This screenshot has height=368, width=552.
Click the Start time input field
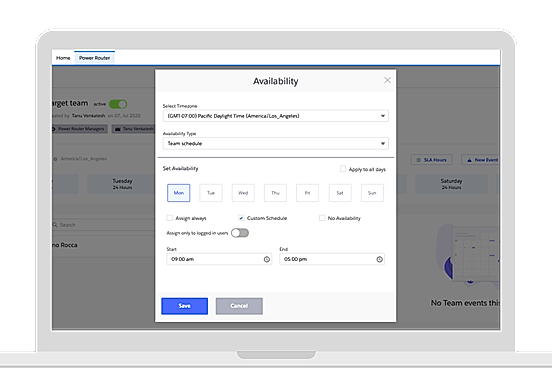coord(219,259)
